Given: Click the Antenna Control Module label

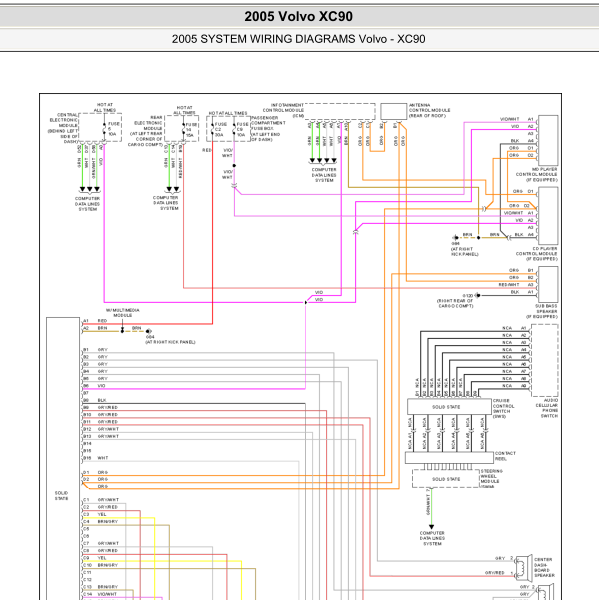Looking at the screenshot, I should pyautogui.click(x=429, y=110).
